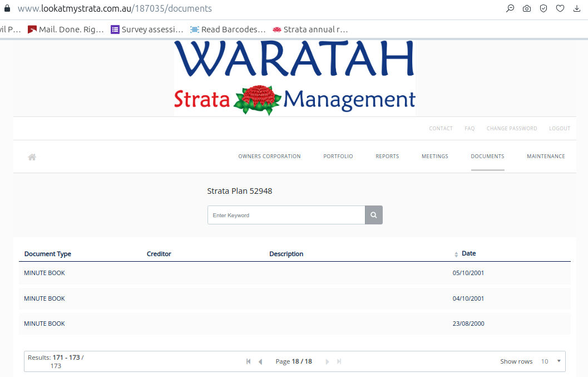Open downloads arrow icon
The width and height of the screenshot is (588, 377).
coord(577,8)
